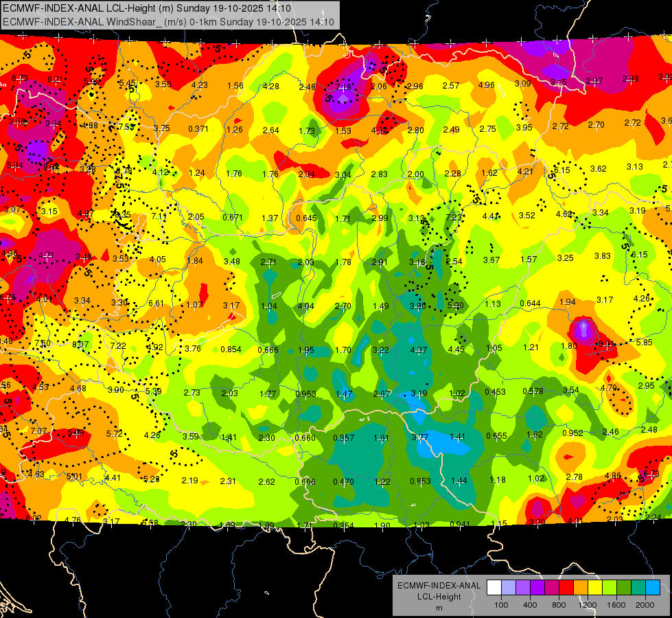Click the orange legend swatch

click(581, 588)
